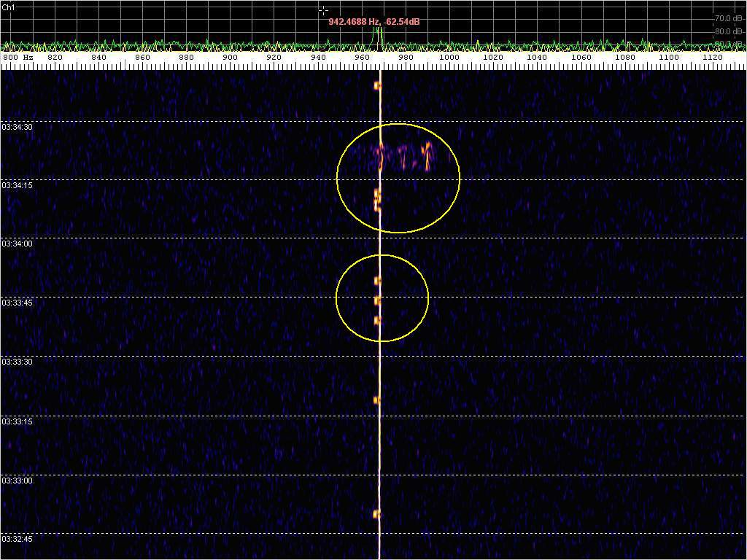Click the 80.0 dB amplitude scale label

[x=727, y=31]
